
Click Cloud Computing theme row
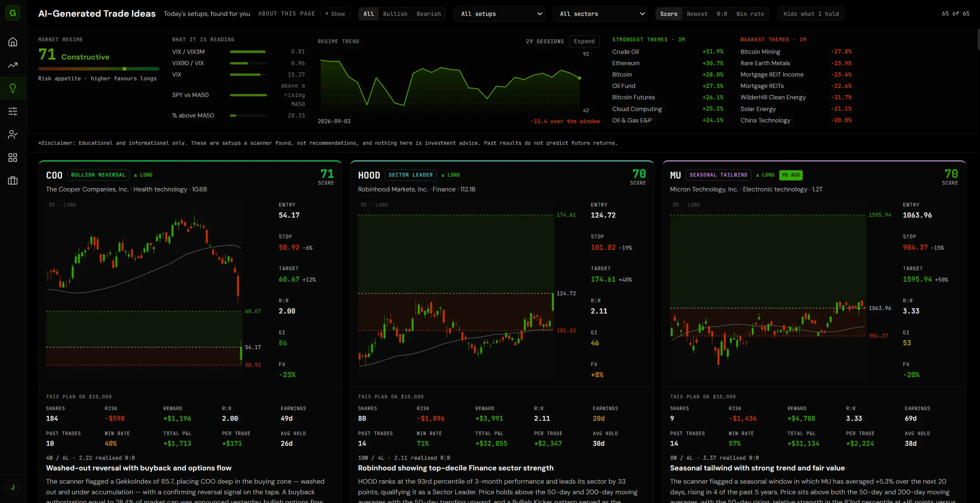tap(667, 109)
